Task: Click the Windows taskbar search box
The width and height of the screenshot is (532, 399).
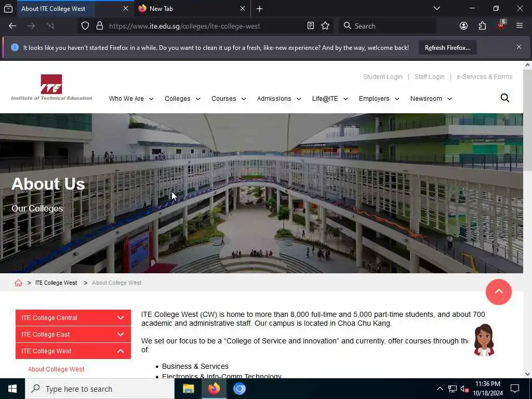Action: click(100, 389)
